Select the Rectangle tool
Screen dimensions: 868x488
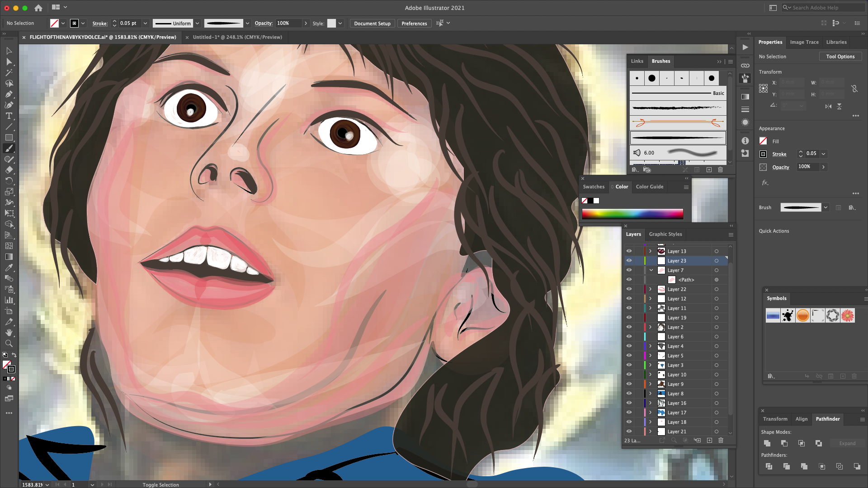pyautogui.click(x=9, y=138)
